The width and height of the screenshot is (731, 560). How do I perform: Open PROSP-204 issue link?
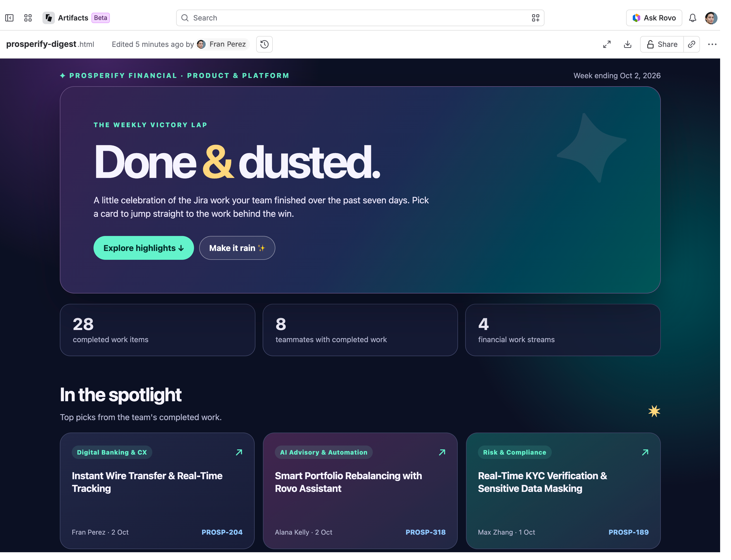[222, 532]
